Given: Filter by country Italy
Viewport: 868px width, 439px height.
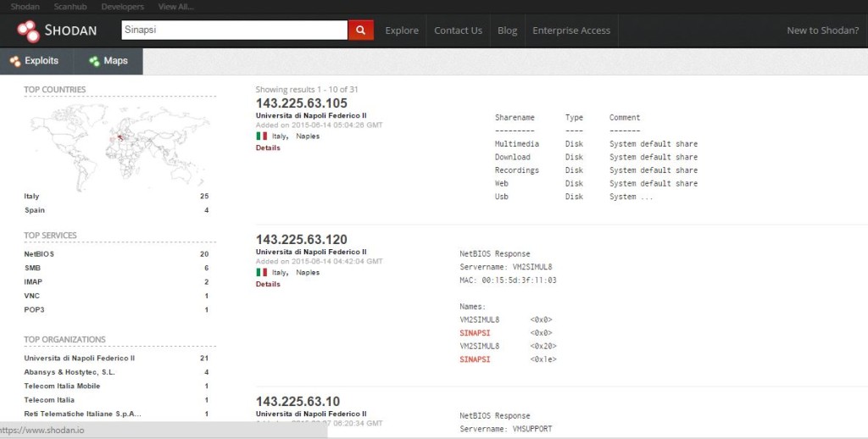Looking at the screenshot, I should [31, 196].
